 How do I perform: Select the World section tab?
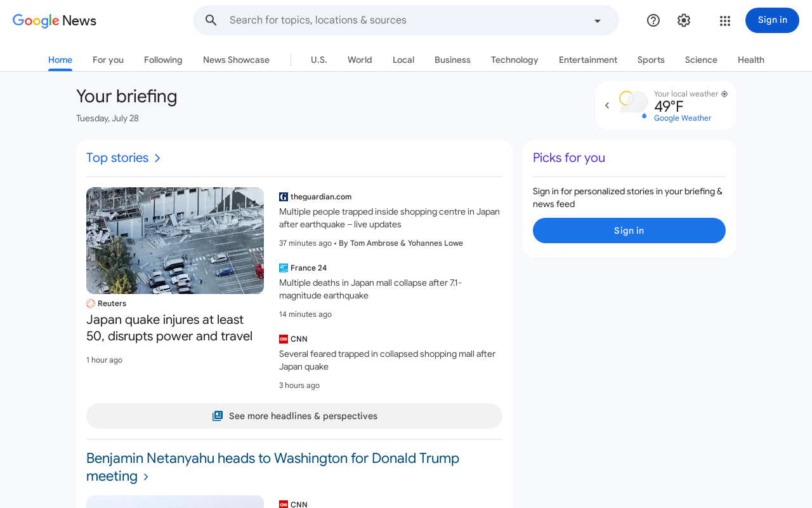[360, 60]
